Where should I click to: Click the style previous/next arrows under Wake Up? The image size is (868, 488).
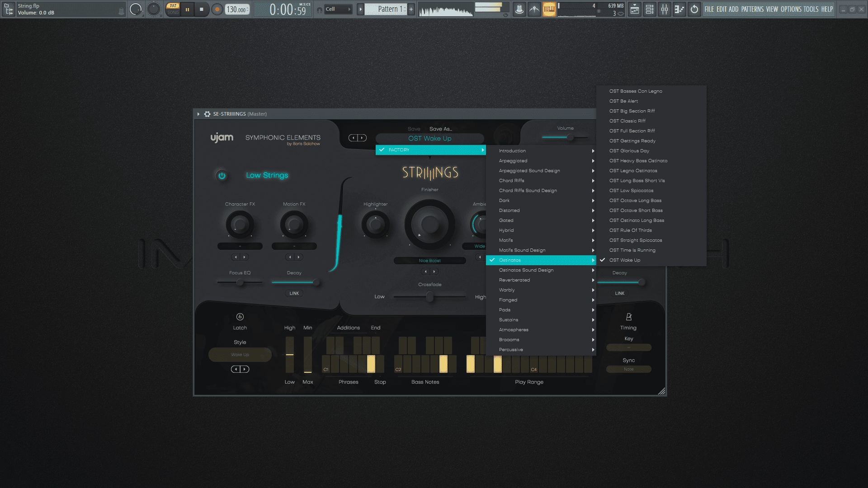240,369
